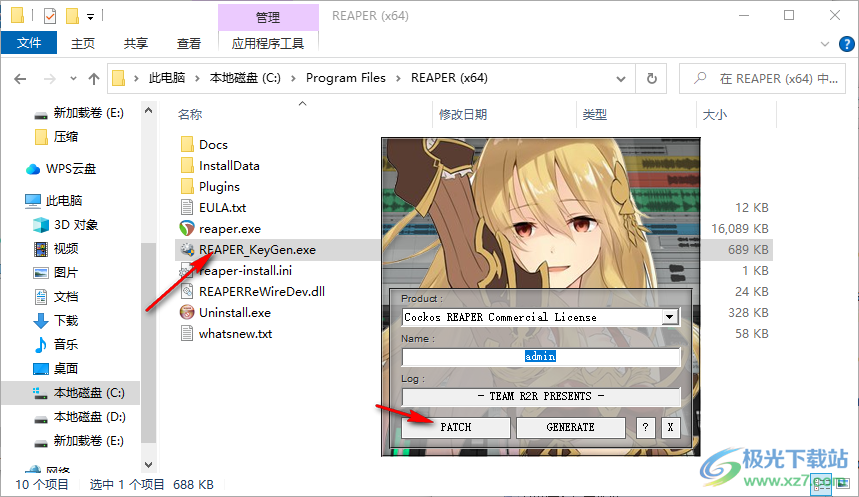The width and height of the screenshot is (859, 497).
Task: Open Downloads (下载) in the sidebar
Action: point(66,320)
